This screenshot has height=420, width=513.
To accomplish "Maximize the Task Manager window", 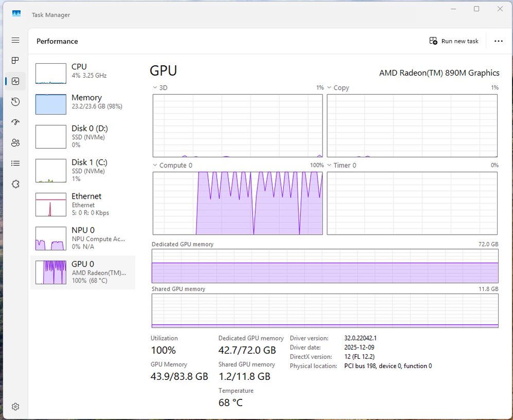I will [476, 9].
